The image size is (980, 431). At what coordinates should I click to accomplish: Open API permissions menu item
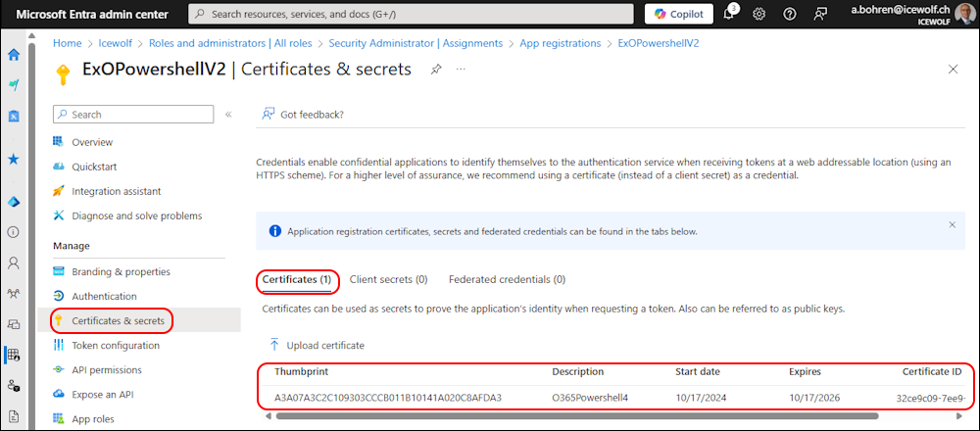(107, 370)
